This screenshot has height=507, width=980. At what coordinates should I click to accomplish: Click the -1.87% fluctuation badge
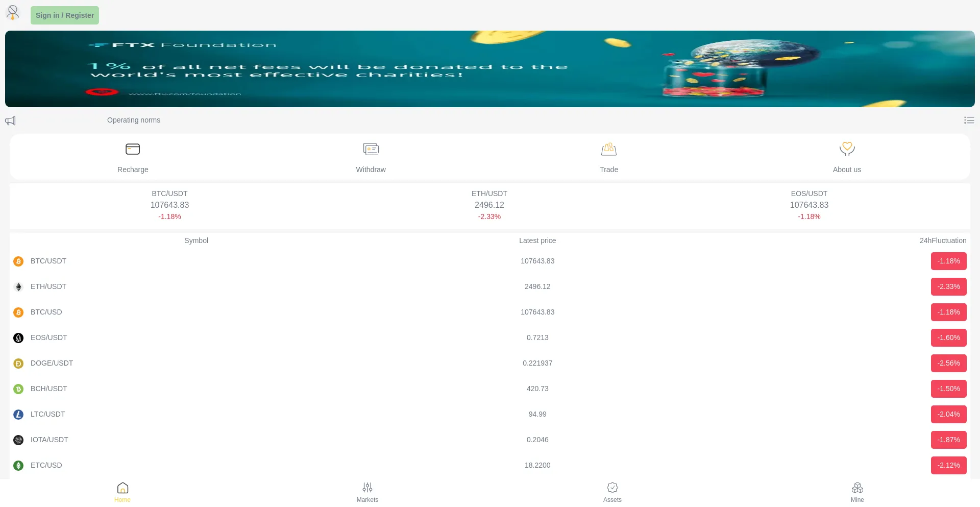(x=948, y=440)
